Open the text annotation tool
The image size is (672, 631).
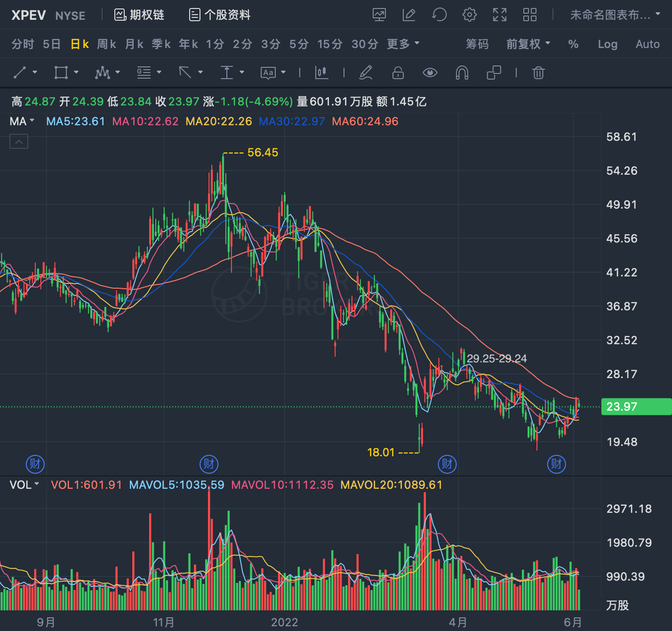(268, 73)
